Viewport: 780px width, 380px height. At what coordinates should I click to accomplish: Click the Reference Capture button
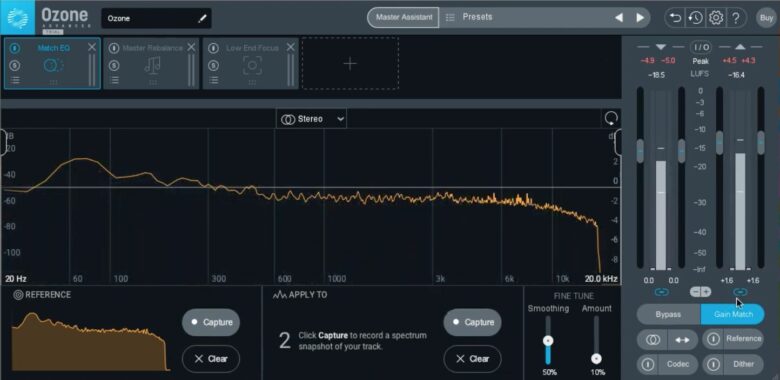(x=211, y=322)
